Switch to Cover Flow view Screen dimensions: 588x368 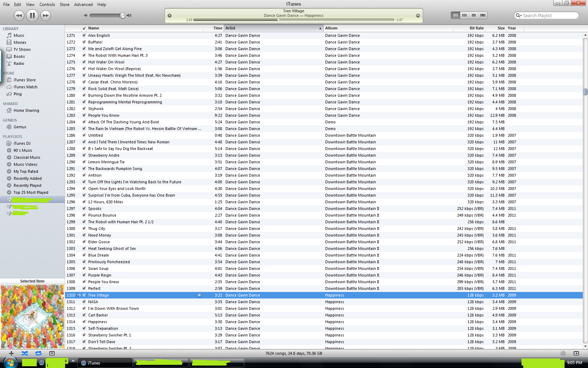483,15
